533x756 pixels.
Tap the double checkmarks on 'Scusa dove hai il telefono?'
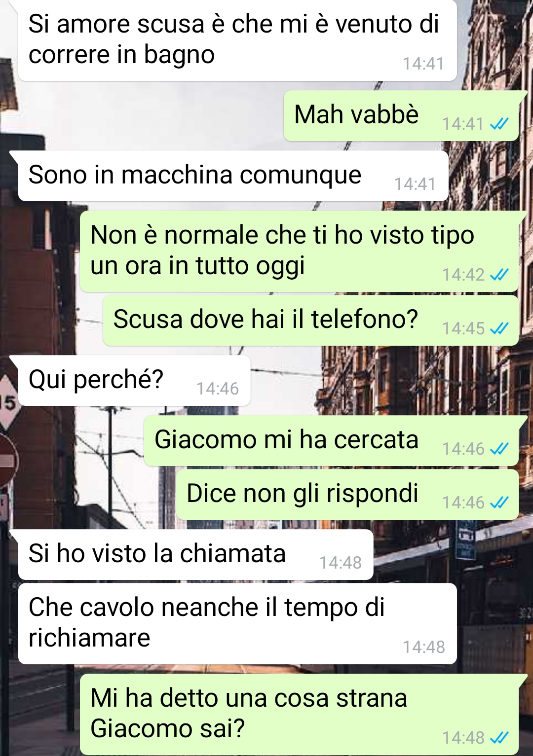tap(499, 328)
